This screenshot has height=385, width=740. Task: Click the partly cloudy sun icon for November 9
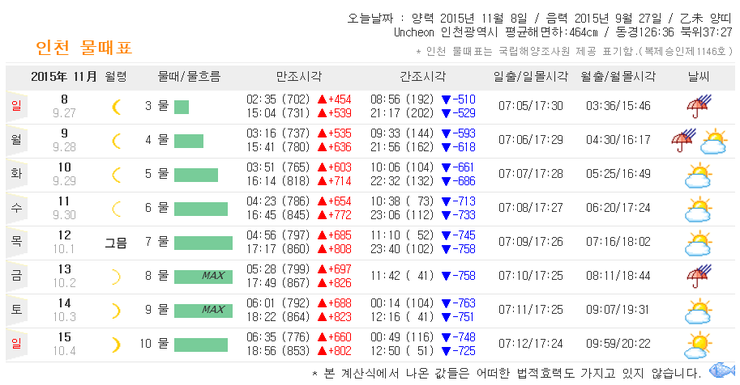[x=714, y=141]
